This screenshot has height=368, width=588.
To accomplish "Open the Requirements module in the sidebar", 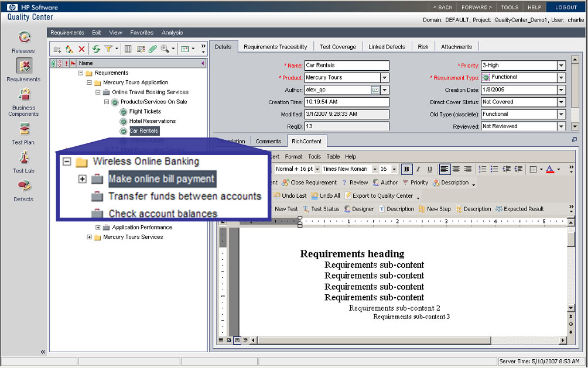I will [23, 70].
